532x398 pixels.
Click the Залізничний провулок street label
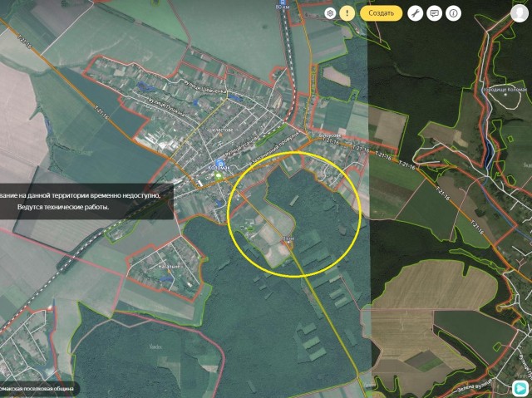click(275, 146)
